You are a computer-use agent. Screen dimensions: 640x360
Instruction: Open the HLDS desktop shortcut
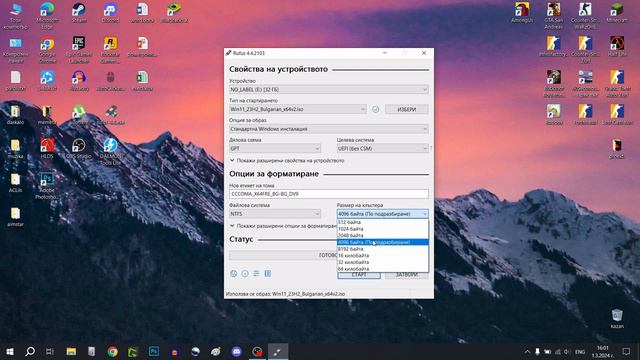click(x=47, y=149)
